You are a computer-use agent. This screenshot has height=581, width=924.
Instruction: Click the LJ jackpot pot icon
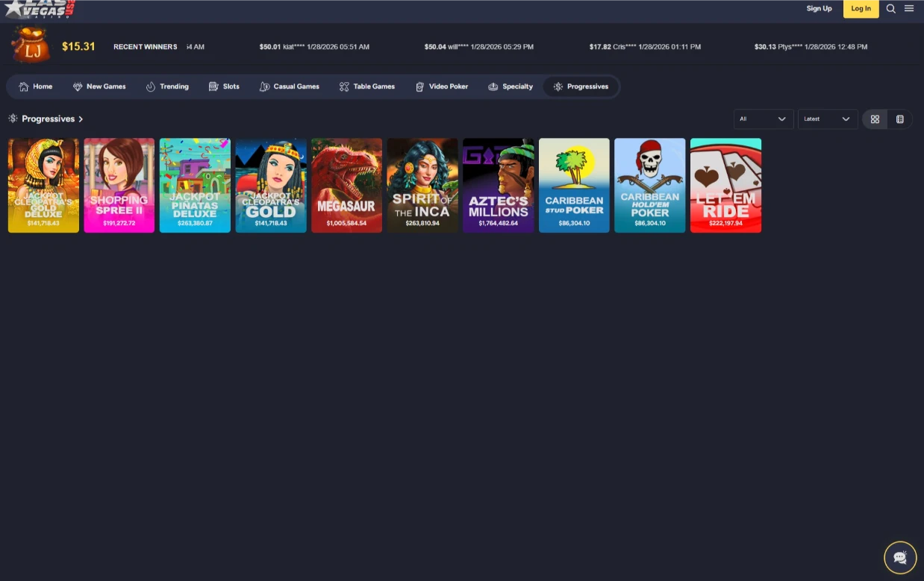tap(31, 45)
